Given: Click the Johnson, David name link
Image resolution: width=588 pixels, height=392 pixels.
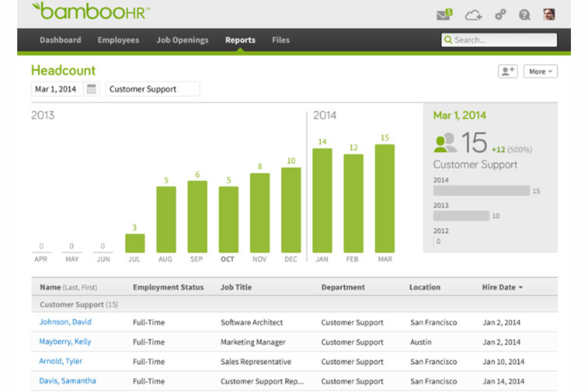Looking at the screenshot, I should (65, 322).
